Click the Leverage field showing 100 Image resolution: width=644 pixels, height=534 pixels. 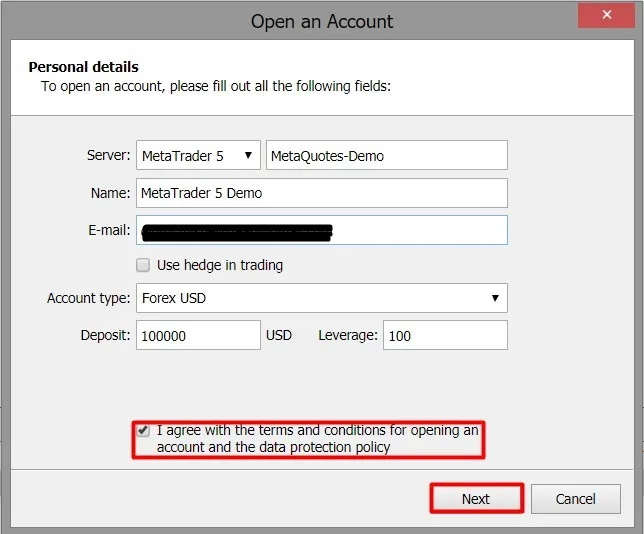coord(445,335)
